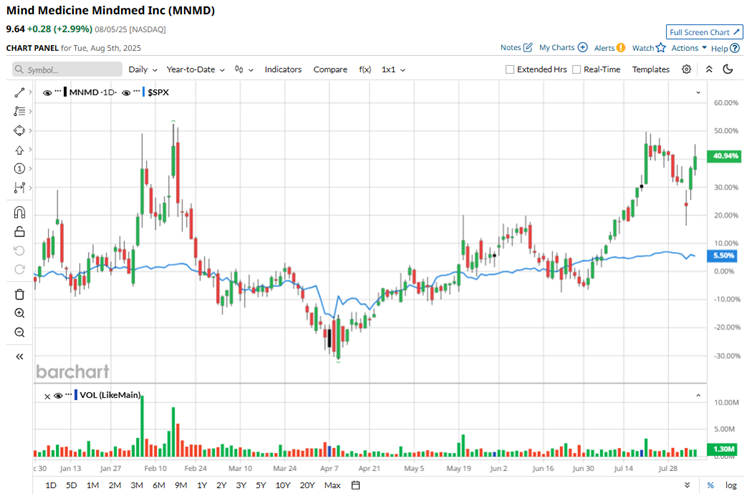Open MNMD series options ellipsis
752x496 pixels.
point(58,91)
